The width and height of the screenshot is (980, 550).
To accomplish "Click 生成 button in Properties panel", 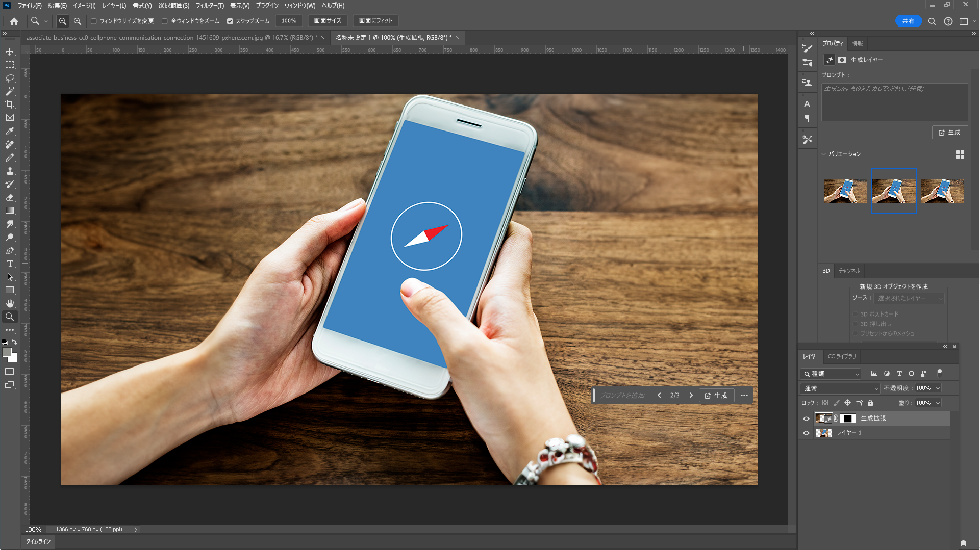I will click(950, 132).
